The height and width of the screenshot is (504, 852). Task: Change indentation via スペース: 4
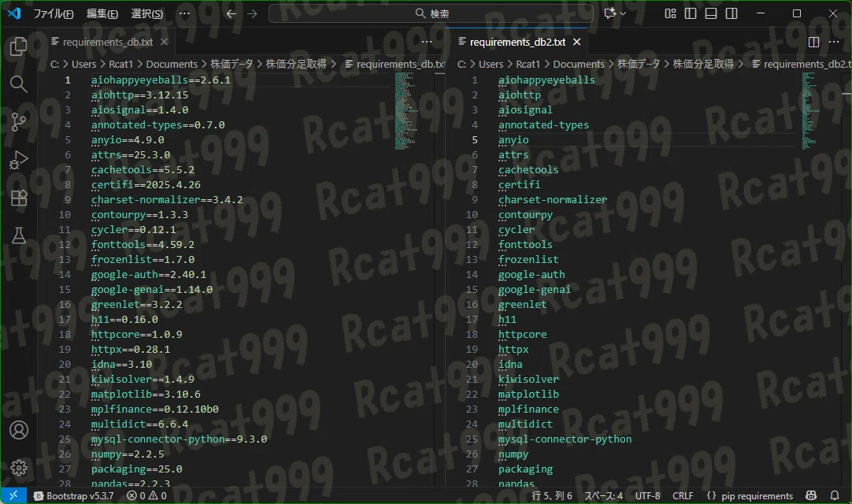click(603, 496)
